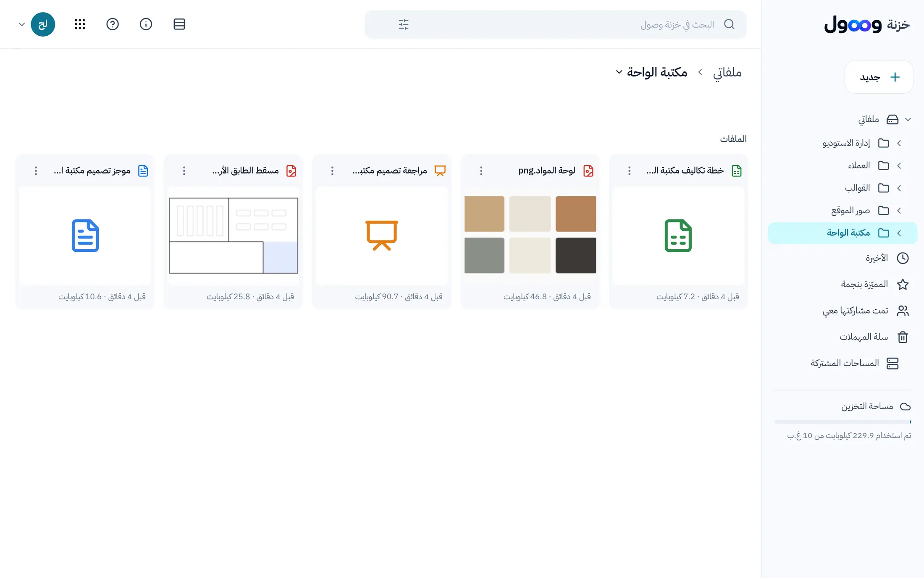Select صور الموقع folder in sidebar
The image size is (924, 578).
coord(843,211)
